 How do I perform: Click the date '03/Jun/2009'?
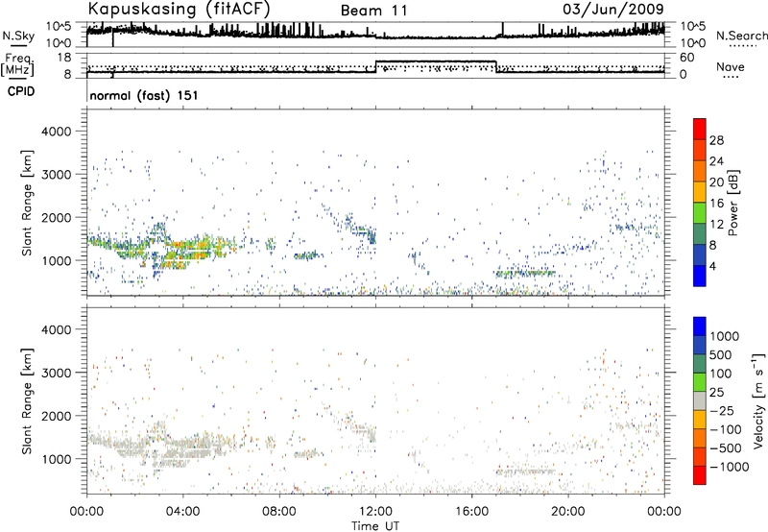(x=613, y=9)
